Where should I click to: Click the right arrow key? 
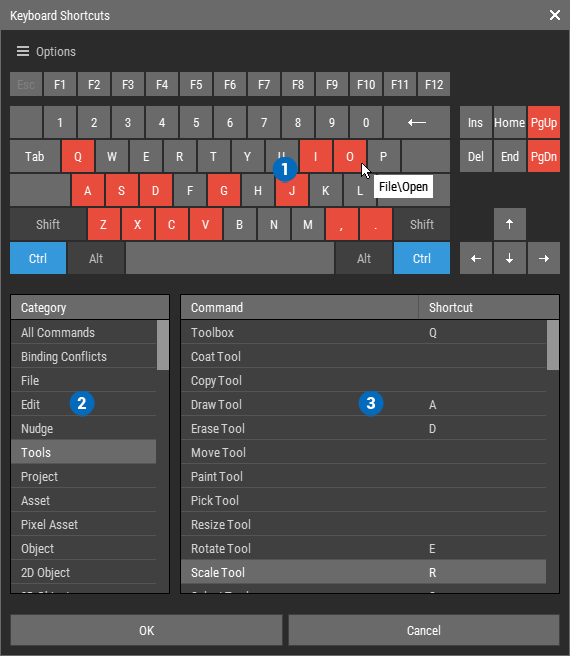pyautogui.click(x=544, y=258)
